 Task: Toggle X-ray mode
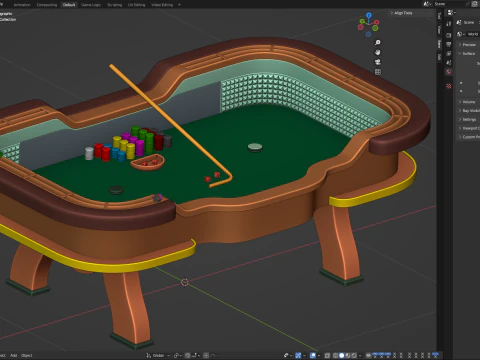click(x=327, y=355)
